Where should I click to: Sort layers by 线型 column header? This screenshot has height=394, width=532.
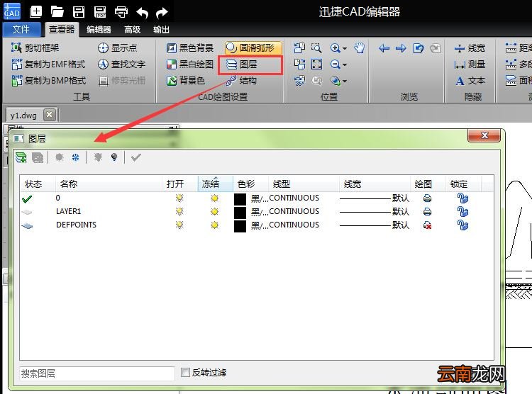click(x=304, y=184)
